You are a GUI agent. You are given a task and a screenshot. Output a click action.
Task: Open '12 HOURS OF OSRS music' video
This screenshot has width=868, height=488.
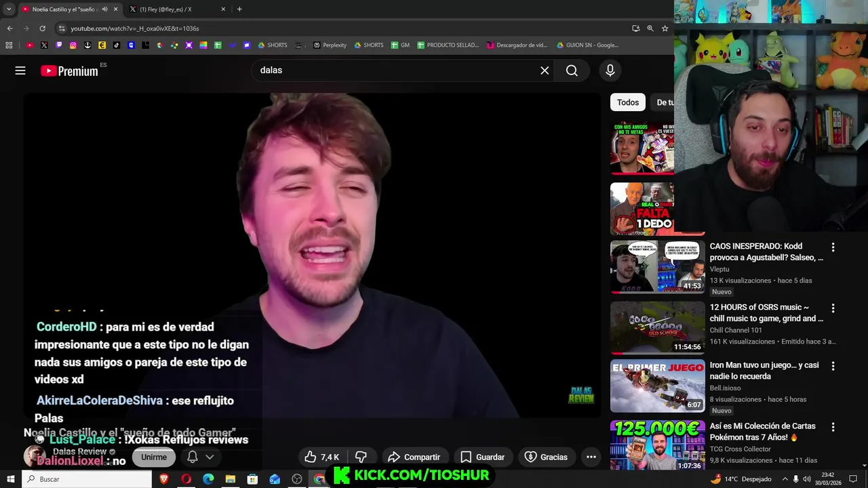pos(766,313)
